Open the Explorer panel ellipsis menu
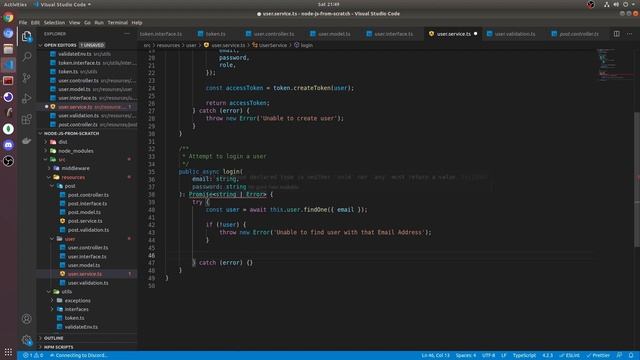This screenshot has height=360, width=640. (127, 34)
